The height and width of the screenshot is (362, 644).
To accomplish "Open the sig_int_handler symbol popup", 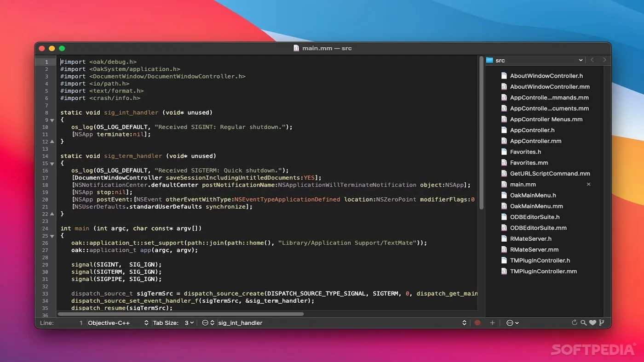I will [x=240, y=323].
